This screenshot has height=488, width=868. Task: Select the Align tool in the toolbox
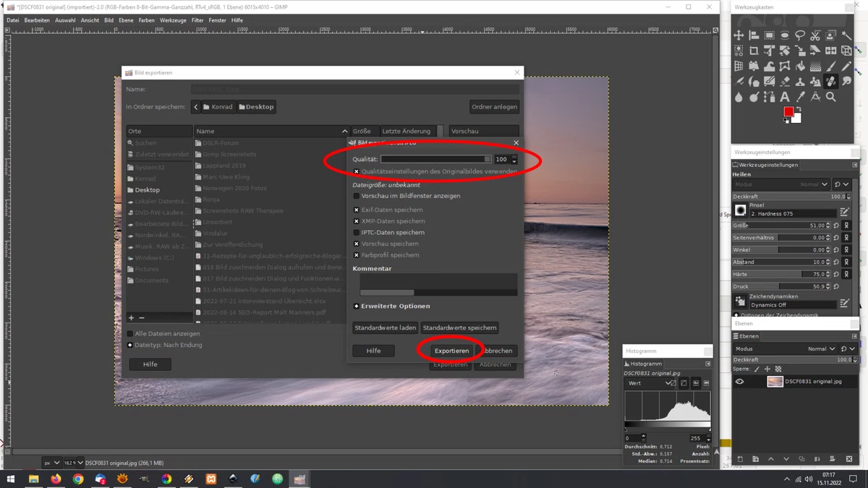(x=754, y=35)
